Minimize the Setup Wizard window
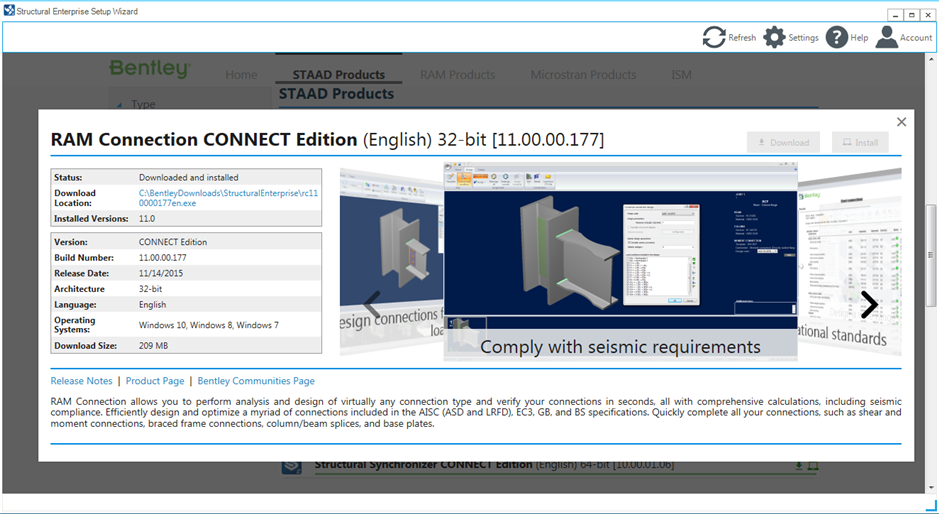 (895, 15)
